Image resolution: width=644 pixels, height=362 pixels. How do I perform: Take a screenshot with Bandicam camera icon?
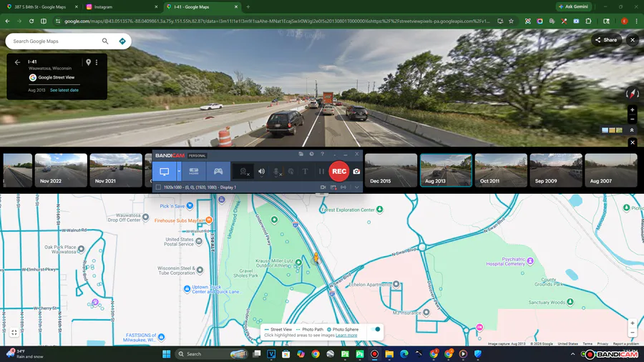pyautogui.click(x=356, y=171)
